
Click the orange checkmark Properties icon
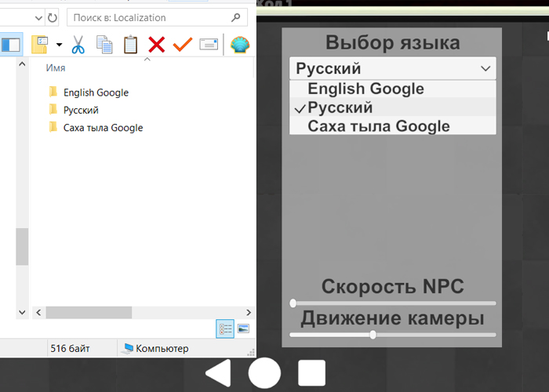182,45
